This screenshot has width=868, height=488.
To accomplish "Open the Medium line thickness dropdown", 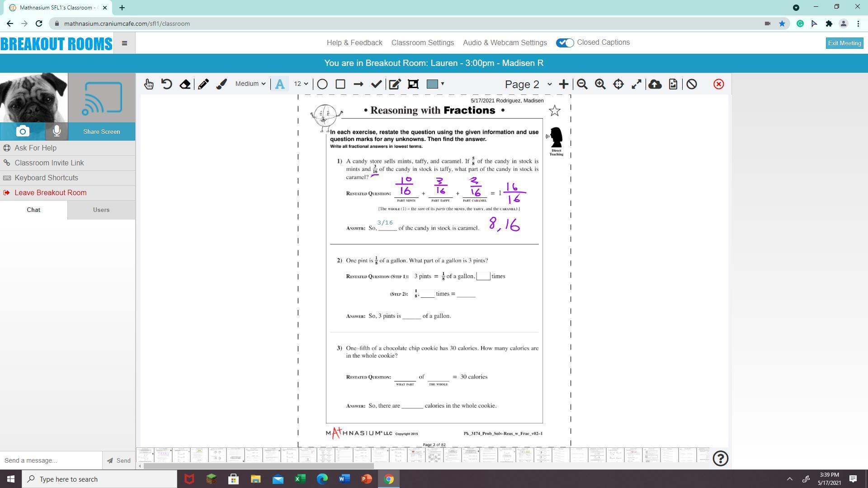I will click(250, 84).
